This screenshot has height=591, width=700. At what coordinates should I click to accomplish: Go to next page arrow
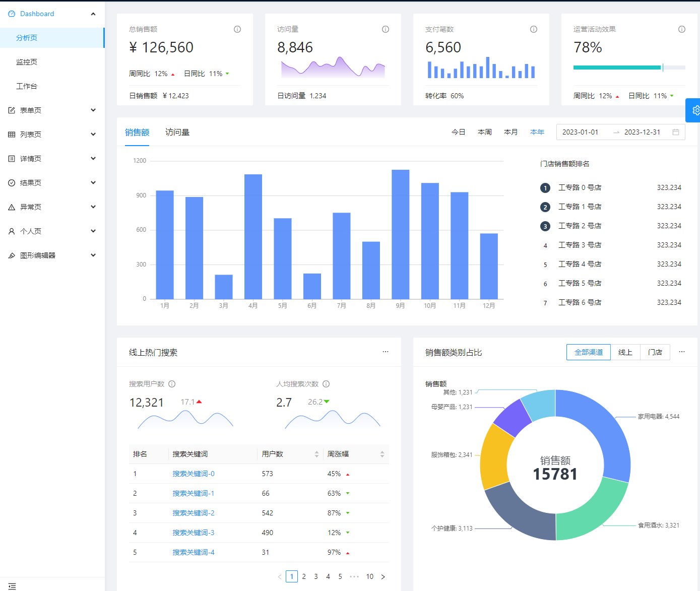coord(383,576)
